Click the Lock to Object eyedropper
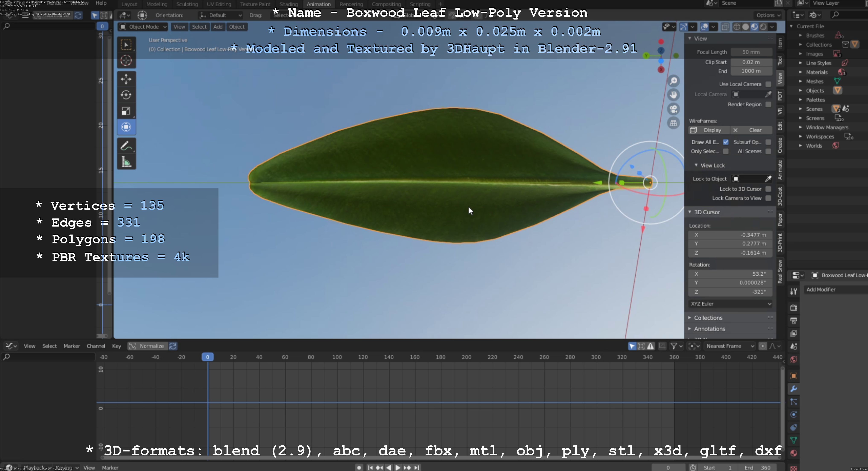 (x=768, y=179)
